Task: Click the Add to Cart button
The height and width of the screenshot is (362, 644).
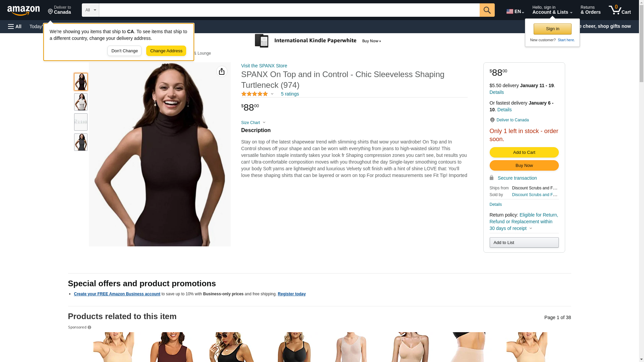Action: 524,153
